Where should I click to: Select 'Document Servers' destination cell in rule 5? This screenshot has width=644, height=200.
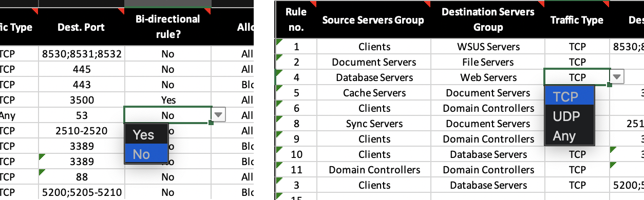pos(487,93)
